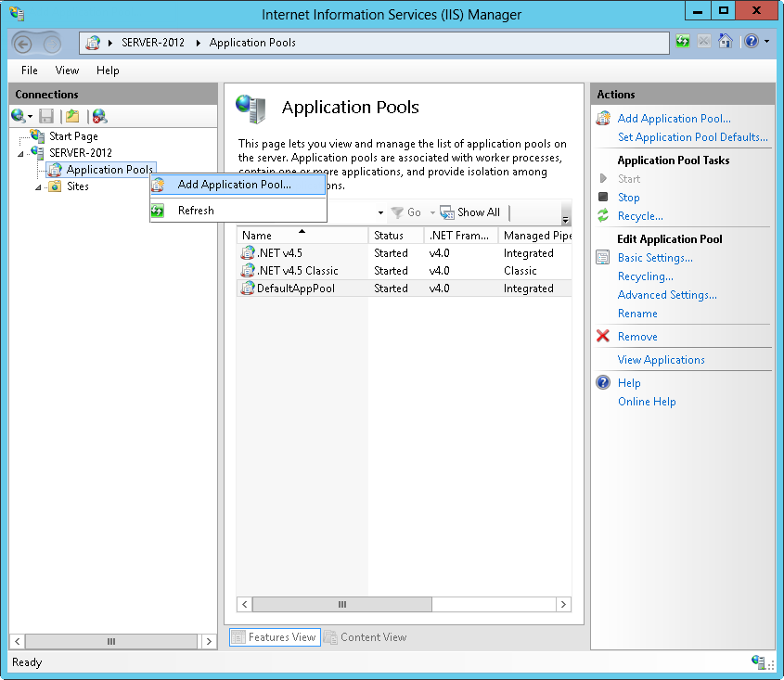
Task: Click Online Help link in Actions pane
Action: tap(647, 402)
